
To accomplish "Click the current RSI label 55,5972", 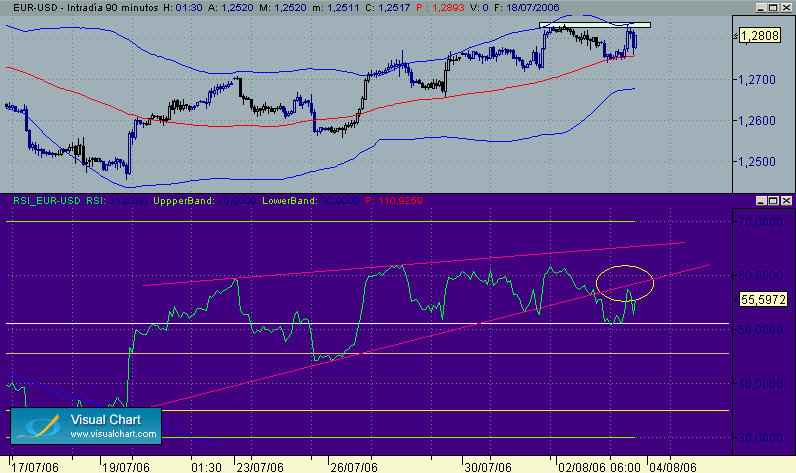I will pos(763,300).
